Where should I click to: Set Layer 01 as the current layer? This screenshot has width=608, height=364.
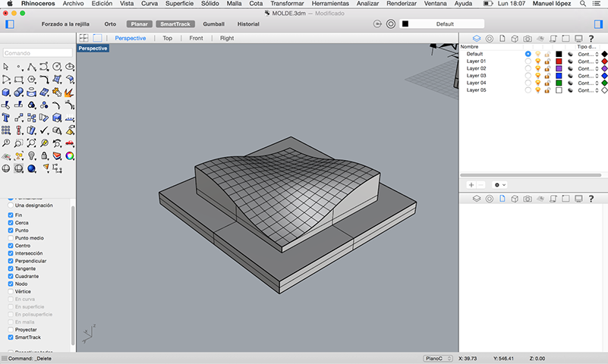point(528,61)
